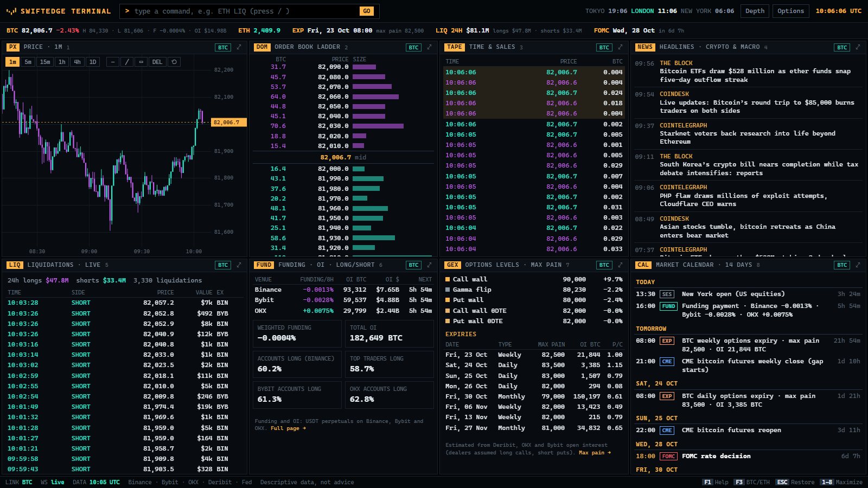868x488 pixels.
Task: Switch chart to 15m timeframe
Action: [x=45, y=62]
